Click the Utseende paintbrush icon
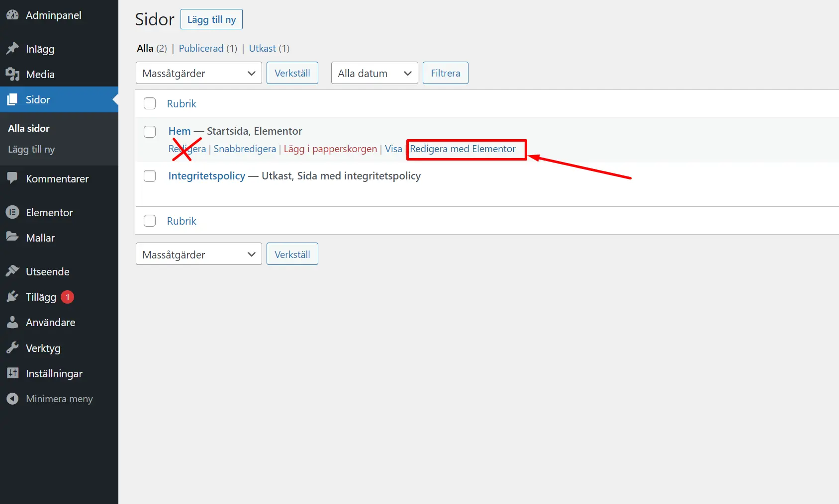 [x=12, y=271]
